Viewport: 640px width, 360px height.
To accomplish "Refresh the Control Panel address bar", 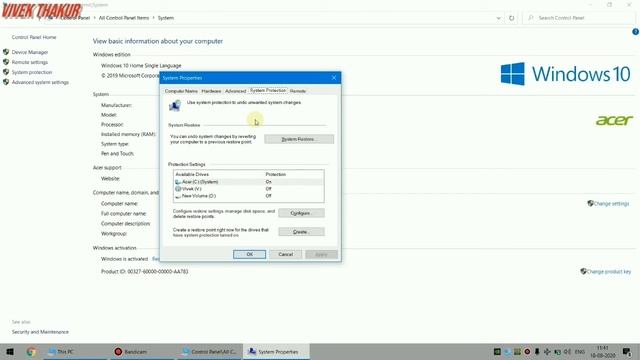I will click(511, 18).
